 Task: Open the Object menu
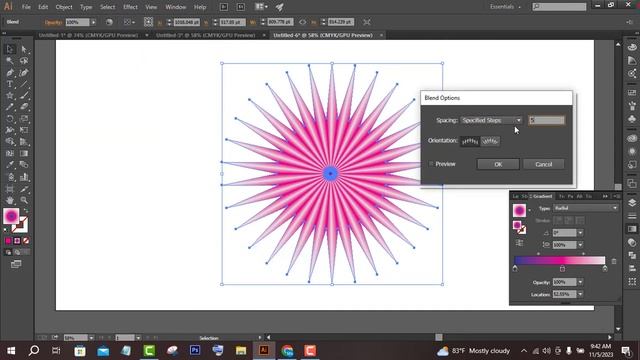[64, 7]
